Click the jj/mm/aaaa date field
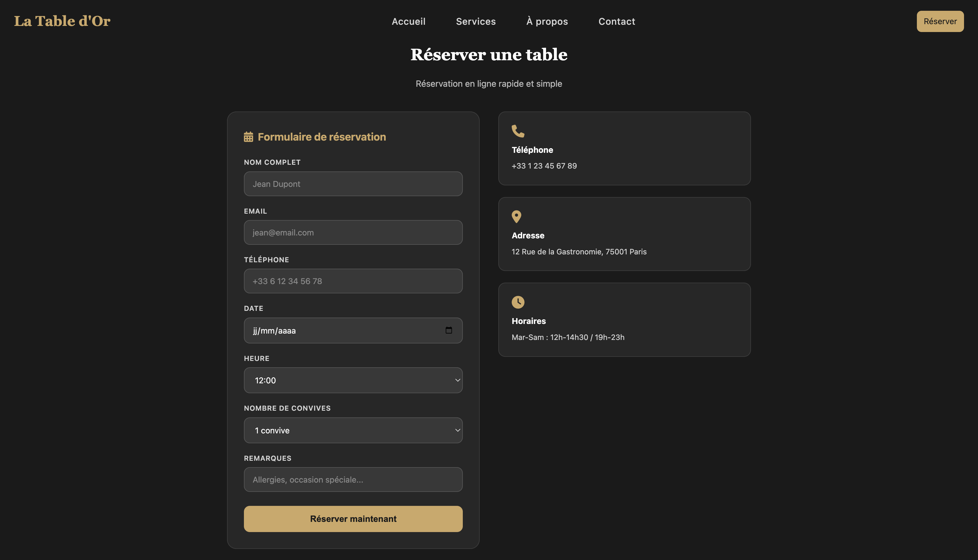 pos(339,330)
